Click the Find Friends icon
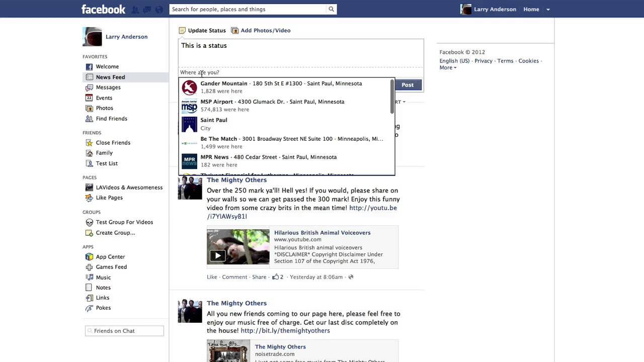 coord(89,119)
